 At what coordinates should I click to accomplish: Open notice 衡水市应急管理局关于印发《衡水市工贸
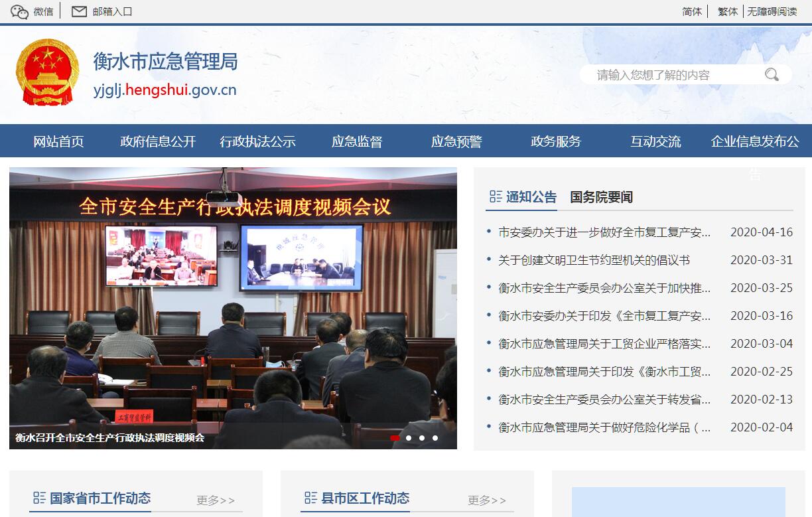click(604, 372)
